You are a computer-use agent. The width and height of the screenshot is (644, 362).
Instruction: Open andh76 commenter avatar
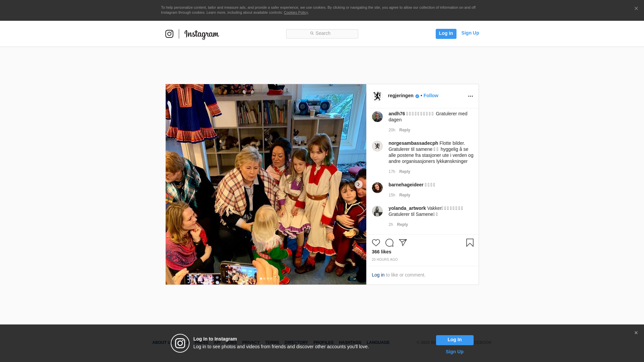377,117
